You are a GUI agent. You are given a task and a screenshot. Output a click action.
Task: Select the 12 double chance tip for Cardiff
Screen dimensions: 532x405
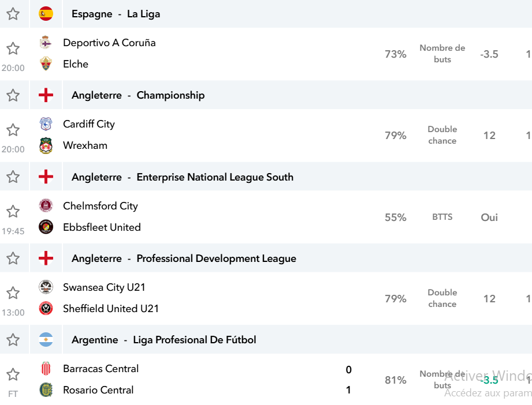point(489,136)
